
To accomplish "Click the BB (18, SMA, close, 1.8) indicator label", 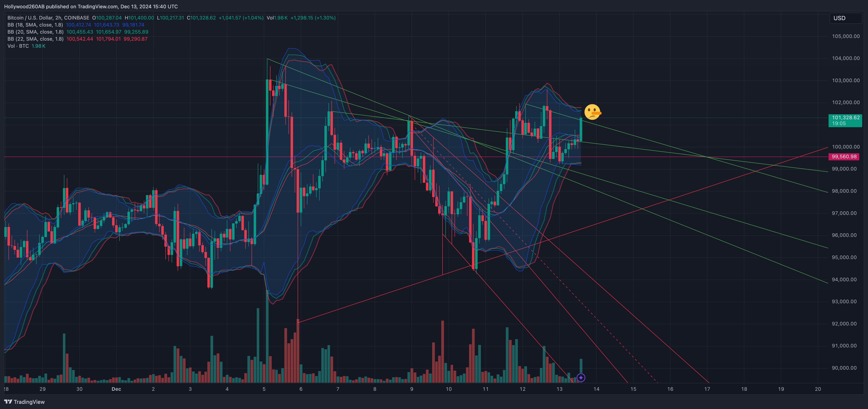I will pos(35,25).
